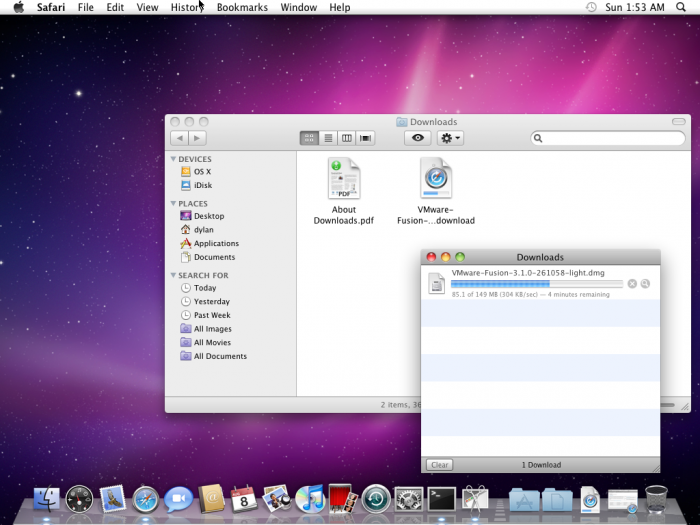Open the Time Machine menu bar icon
Screen dimensions: 700x525
(591, 7)
